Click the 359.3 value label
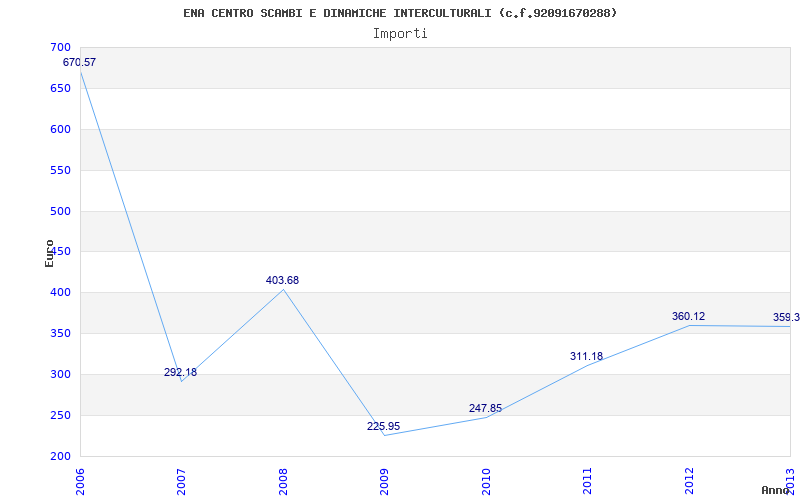 pos(786,317)
